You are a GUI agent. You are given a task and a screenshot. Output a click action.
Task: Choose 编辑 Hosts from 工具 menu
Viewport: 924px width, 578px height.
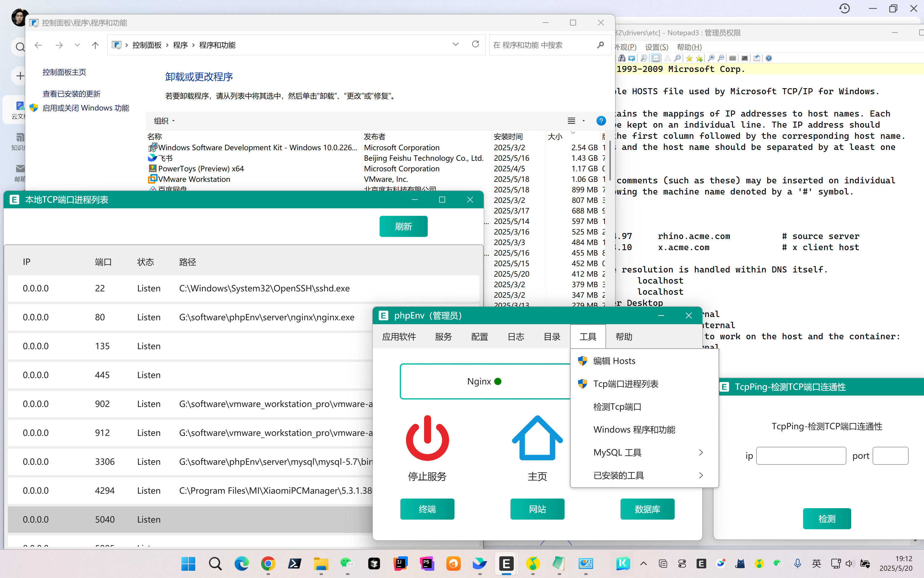click(x=644, y=361)
